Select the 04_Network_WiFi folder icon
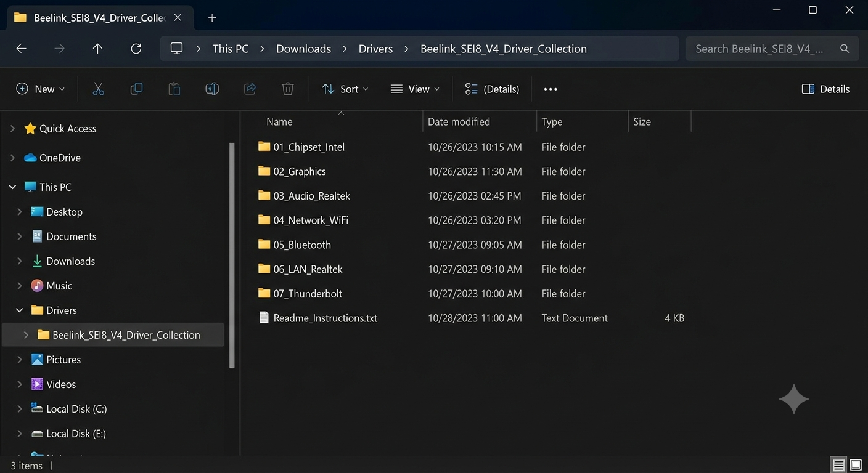This screenshot has width=868, height=473. (x=264, y=220)
